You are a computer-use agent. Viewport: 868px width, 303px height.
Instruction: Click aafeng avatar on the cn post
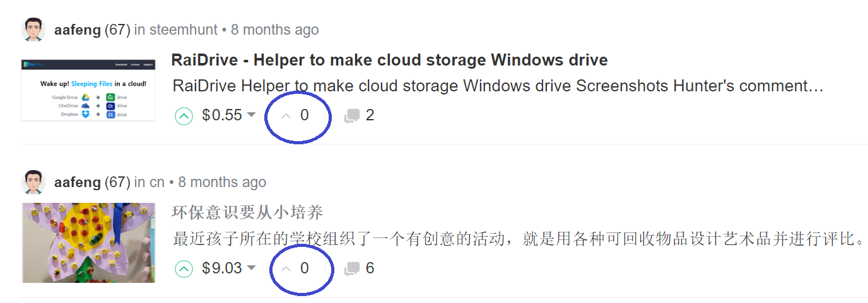coord(33,182)
